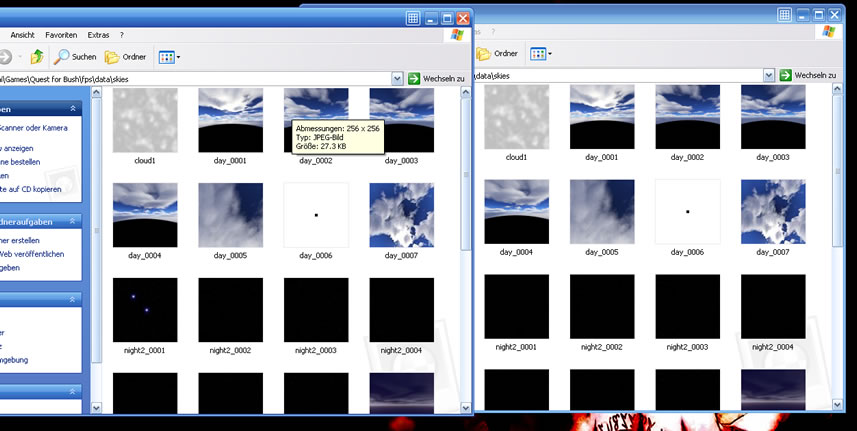This screenshot has height=431, width=857.
Task: Click the Up folder icon in left window
Action: (x=37, y=57)
